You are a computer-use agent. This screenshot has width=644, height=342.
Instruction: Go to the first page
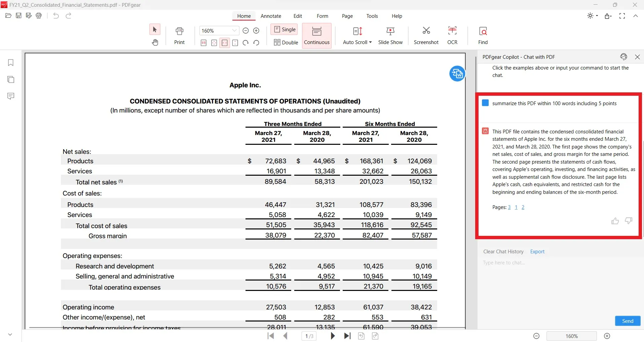pos(271,336)
